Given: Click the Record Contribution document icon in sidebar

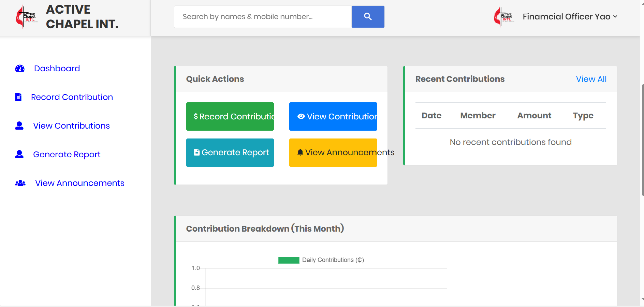Looking at the screenshot, I should (18, 97).
